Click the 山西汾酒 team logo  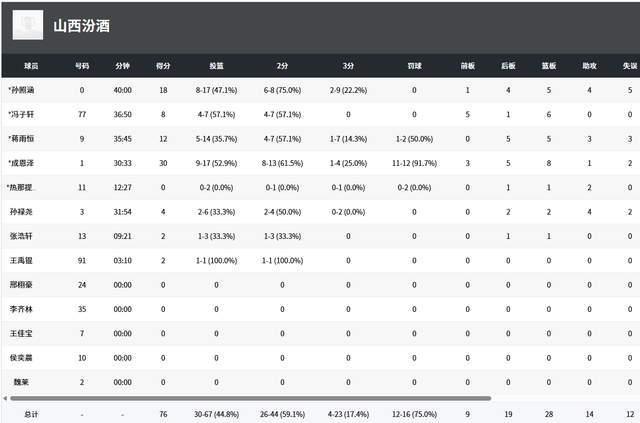[27, 26]
